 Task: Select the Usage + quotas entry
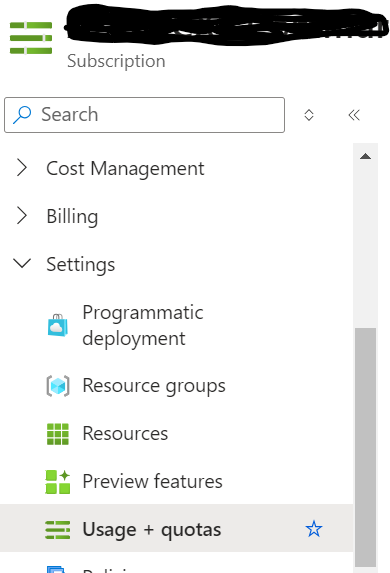coord(177,529)
